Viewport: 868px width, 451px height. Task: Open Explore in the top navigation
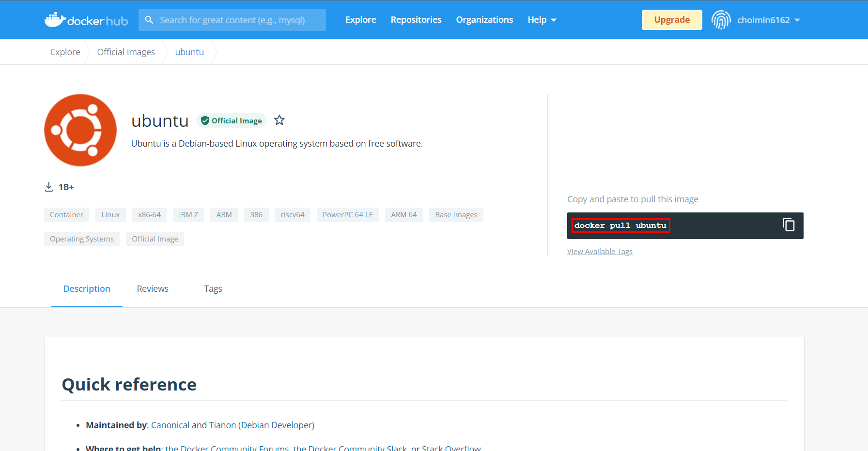coord(361,20)
